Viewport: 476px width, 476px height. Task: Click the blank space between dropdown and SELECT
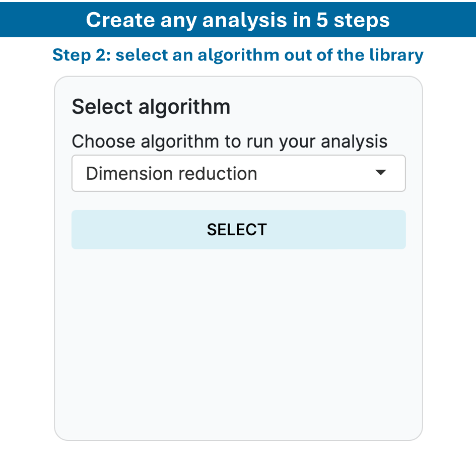coord(238,201)
